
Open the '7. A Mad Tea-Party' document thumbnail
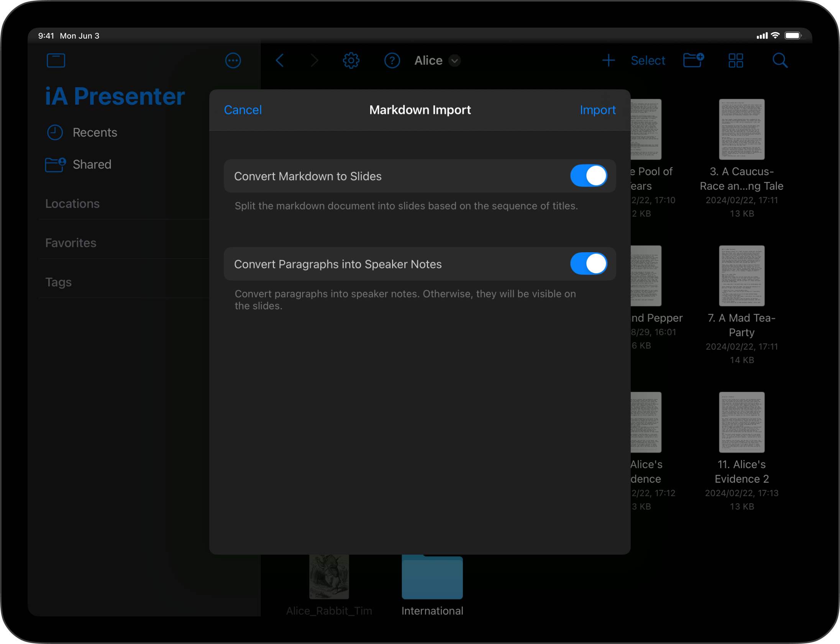(x=742, y=276)
